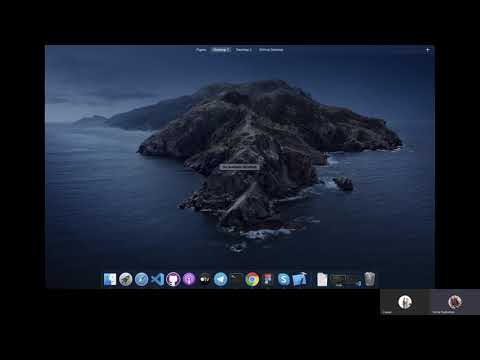Open Skype from the Dock
Viewport: 480px width, 360px height.
click(x=284, y=279)
